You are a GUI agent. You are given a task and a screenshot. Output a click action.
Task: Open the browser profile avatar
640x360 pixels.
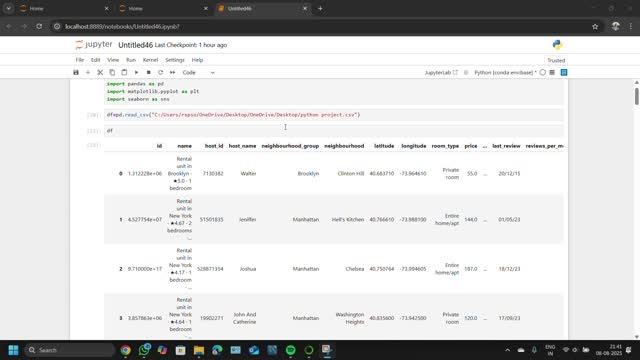616,27
